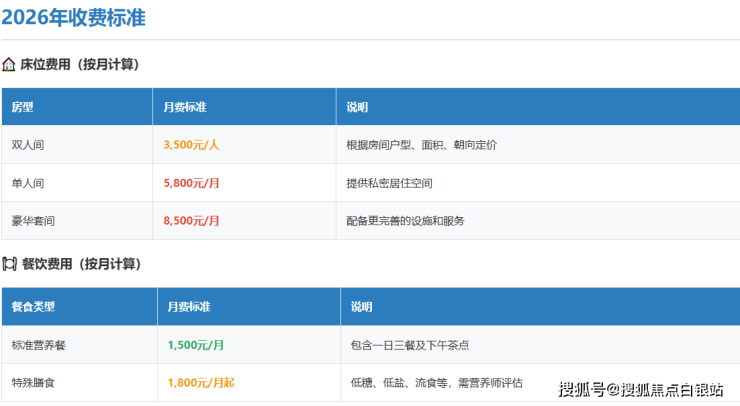The image size is (740, 406).
Task: Select the 双人间 row label
Action: coord(28,145)
